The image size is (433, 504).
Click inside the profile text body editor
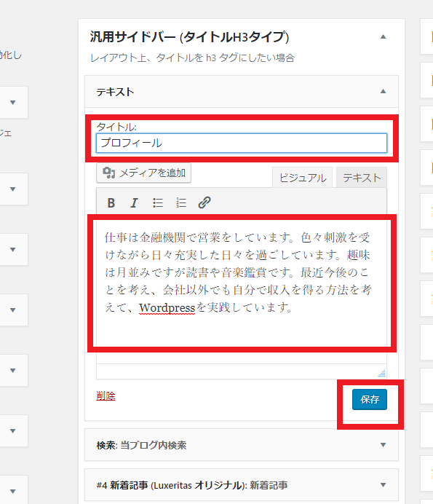point(242,283)
